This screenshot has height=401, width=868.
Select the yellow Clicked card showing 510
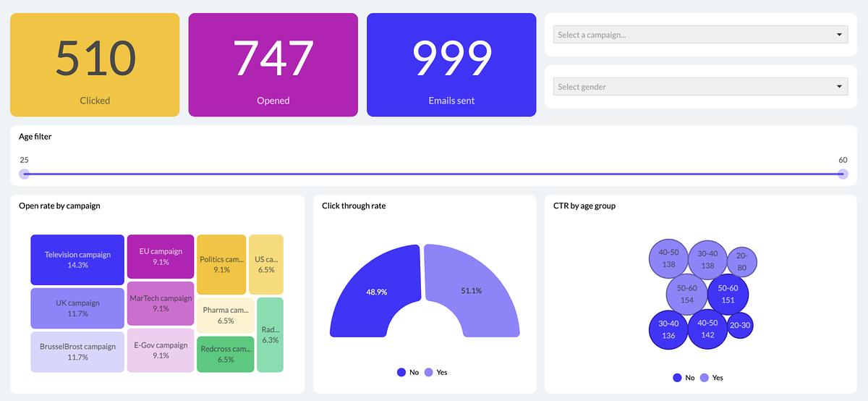pyautogui.click(x=95, y=64)
